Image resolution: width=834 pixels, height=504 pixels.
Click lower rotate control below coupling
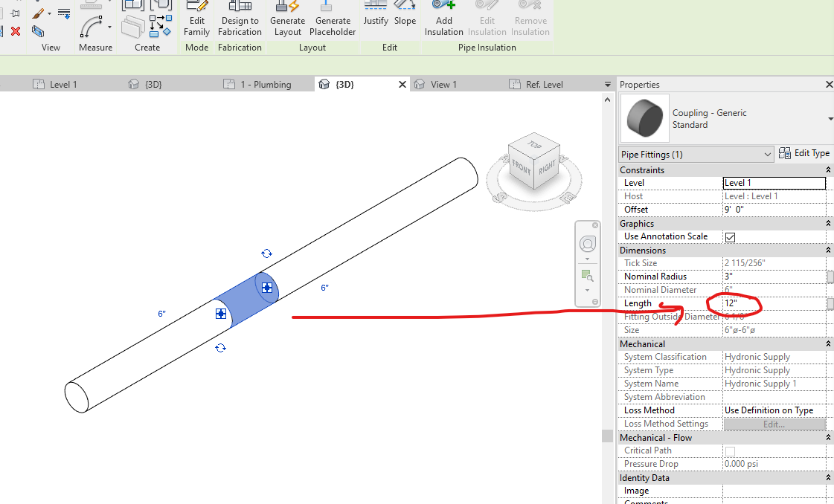[220, 348]
